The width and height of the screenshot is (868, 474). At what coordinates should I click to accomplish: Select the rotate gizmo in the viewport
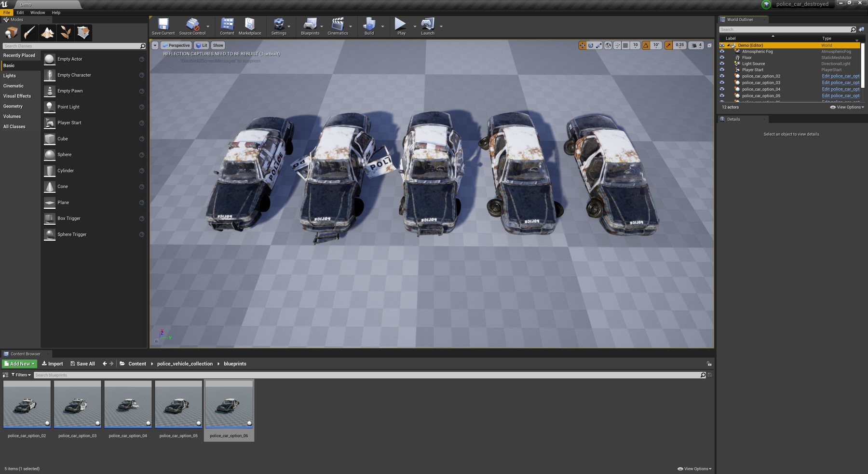[x=591, y=45]
